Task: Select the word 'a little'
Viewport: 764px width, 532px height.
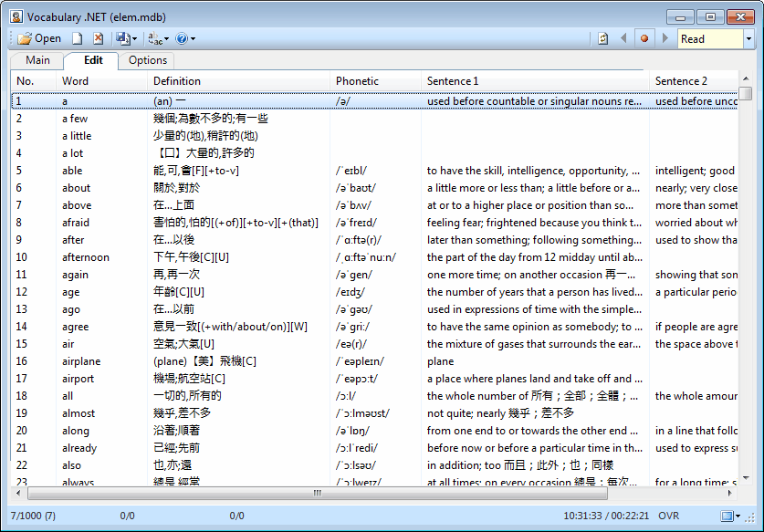Action: point(77,136)
